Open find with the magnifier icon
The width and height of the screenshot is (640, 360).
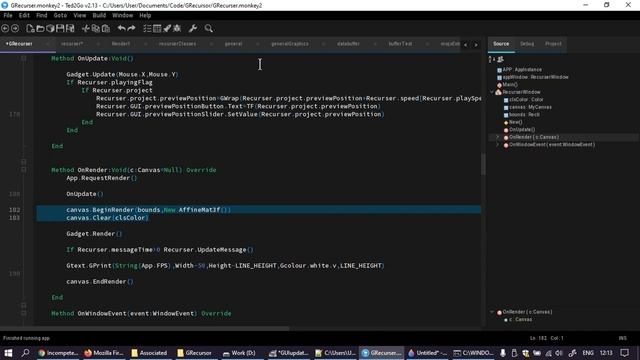coord(209,28)
